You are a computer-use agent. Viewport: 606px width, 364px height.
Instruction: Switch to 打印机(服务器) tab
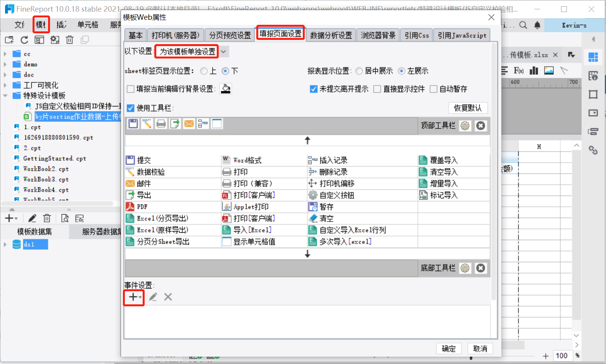(175, 35)
